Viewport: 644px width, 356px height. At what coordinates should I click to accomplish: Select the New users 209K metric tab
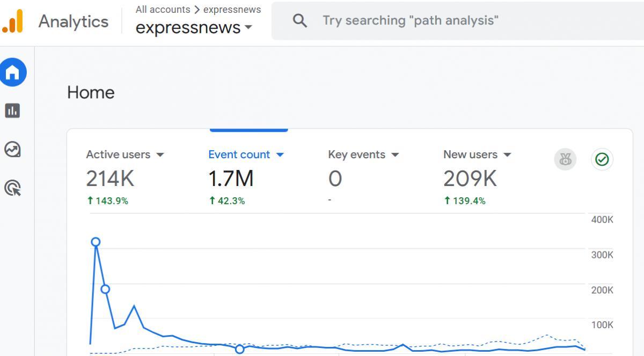point(470,179)
